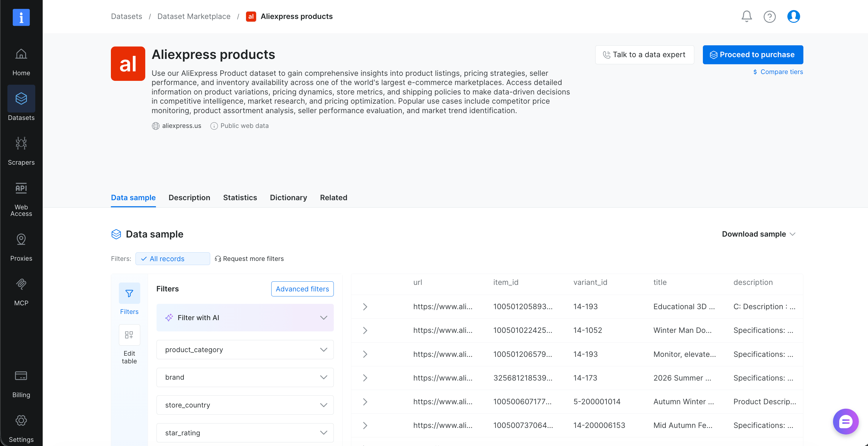Open the store_country filter dropdown
The height and width of the screenshot is (446, 868).
tap(245, 405)
